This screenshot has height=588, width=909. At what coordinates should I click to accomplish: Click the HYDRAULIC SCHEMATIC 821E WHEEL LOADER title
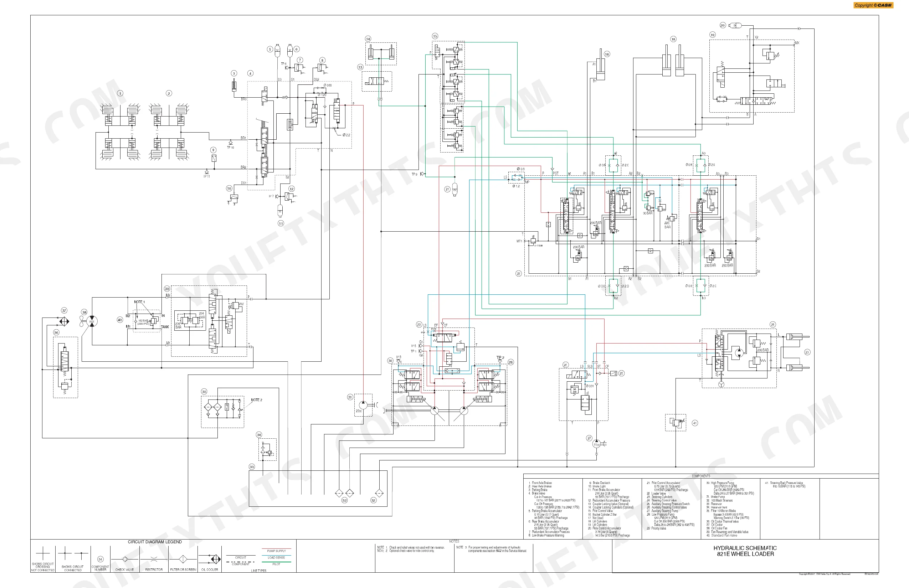pos(745,551)
